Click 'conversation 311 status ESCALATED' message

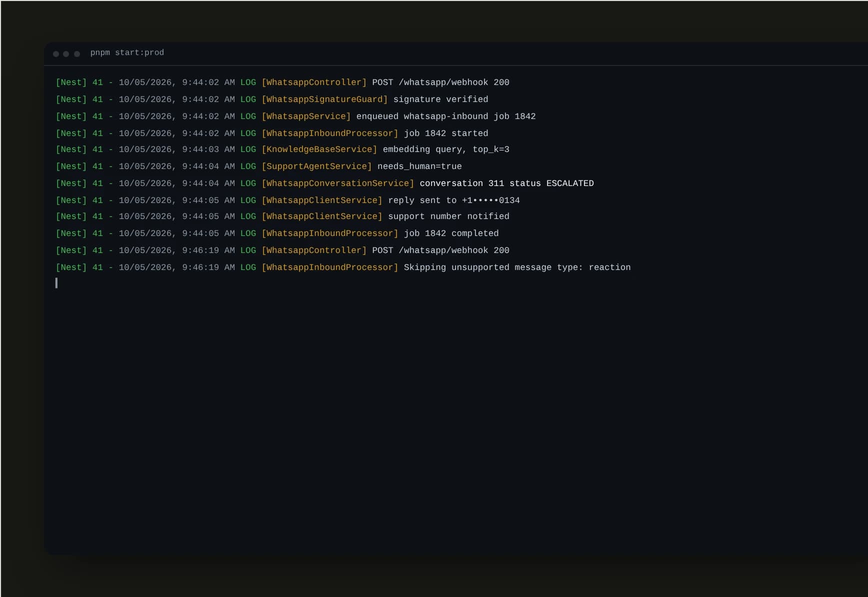(506, 183)
